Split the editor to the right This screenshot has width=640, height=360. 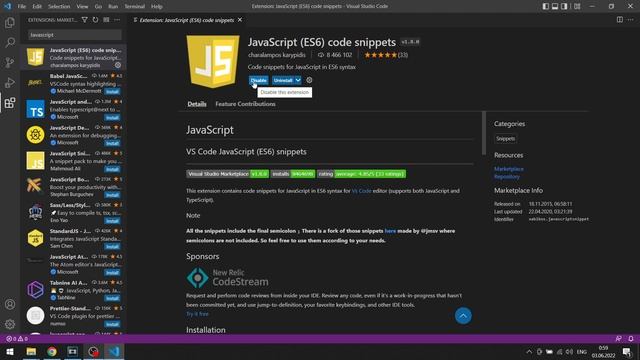(620, 20)
